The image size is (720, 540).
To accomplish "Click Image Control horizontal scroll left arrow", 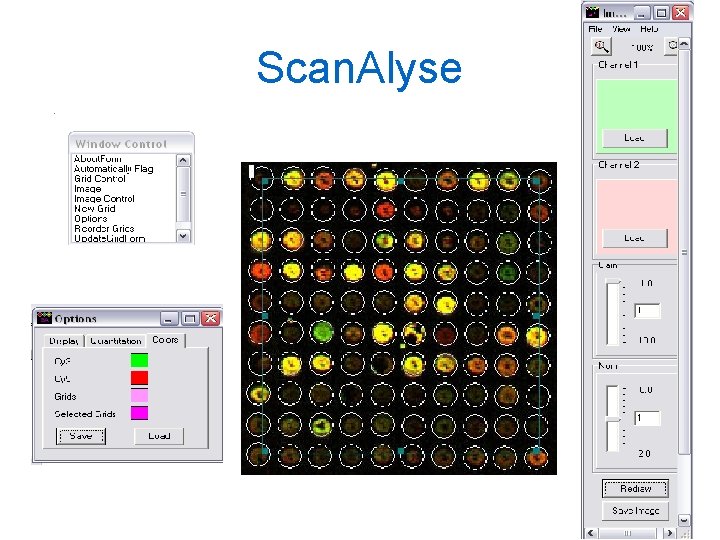I will click(591, 533).
